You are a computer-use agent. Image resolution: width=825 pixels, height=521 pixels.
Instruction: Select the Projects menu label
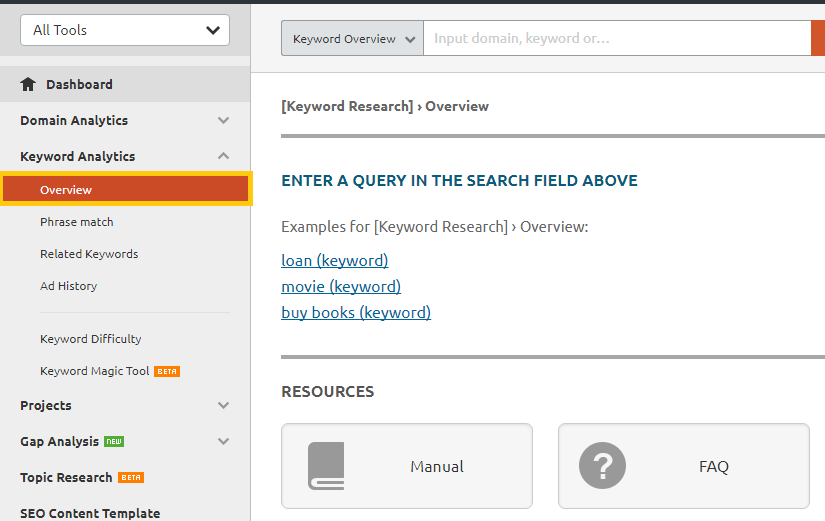[46, 406]
